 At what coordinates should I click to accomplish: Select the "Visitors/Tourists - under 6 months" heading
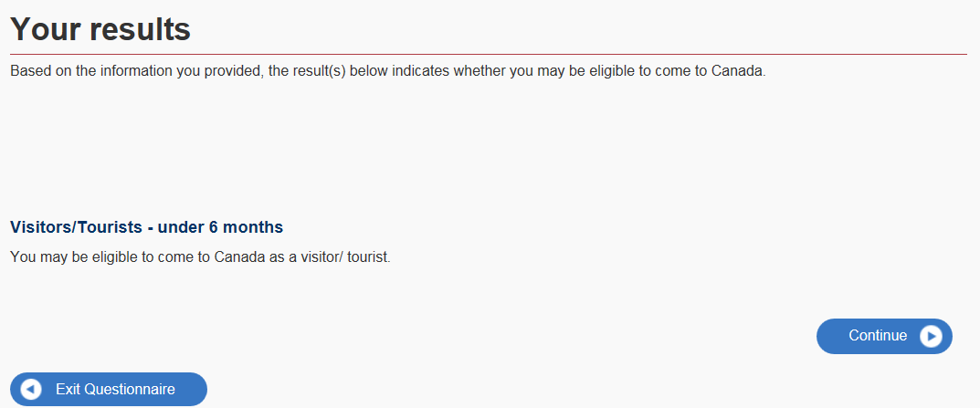tap(146, 227)
